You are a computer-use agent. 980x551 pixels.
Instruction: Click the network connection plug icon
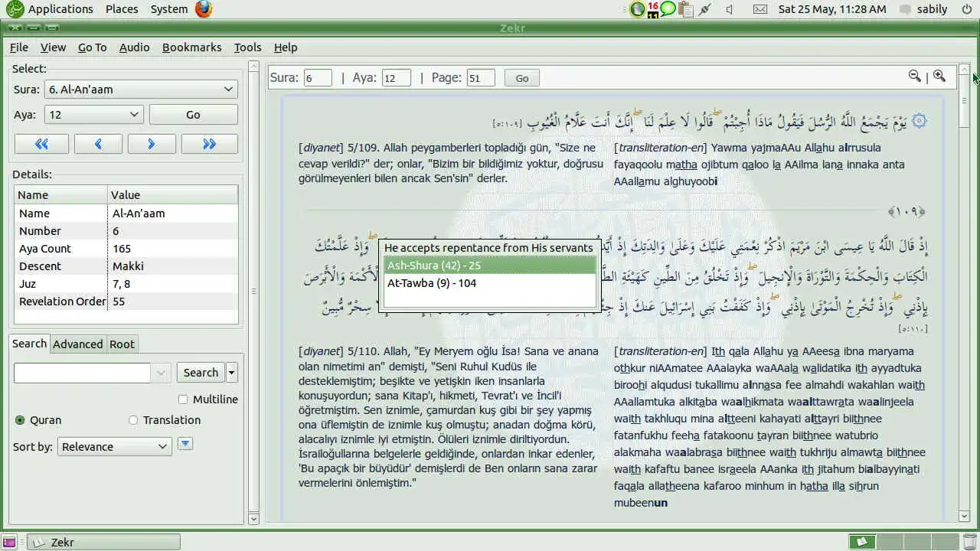704,9
